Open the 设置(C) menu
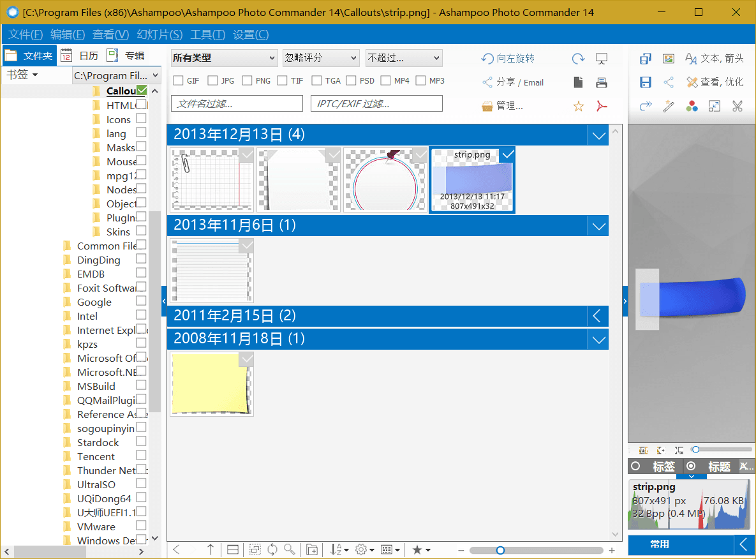The height and width of the screenshot is (559, 756). 251,34
